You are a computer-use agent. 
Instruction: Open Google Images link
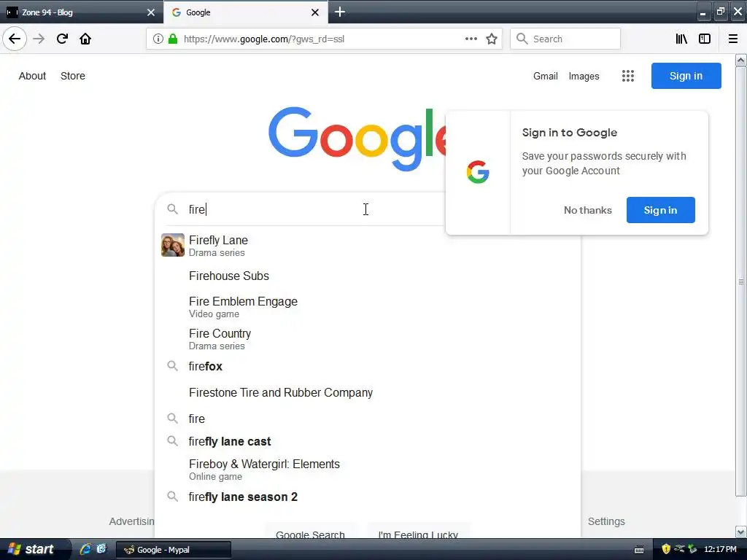584,76
